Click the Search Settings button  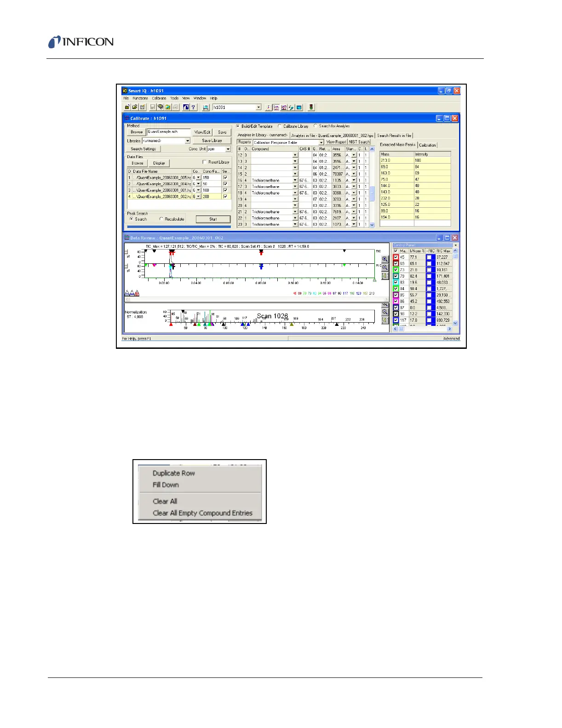pyautogui.click(x=143, y=149)
